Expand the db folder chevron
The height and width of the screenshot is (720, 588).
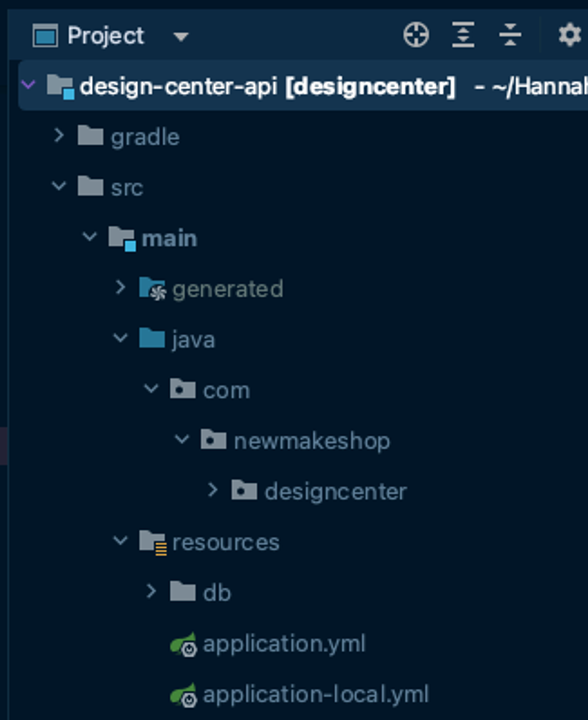point(151,591)
